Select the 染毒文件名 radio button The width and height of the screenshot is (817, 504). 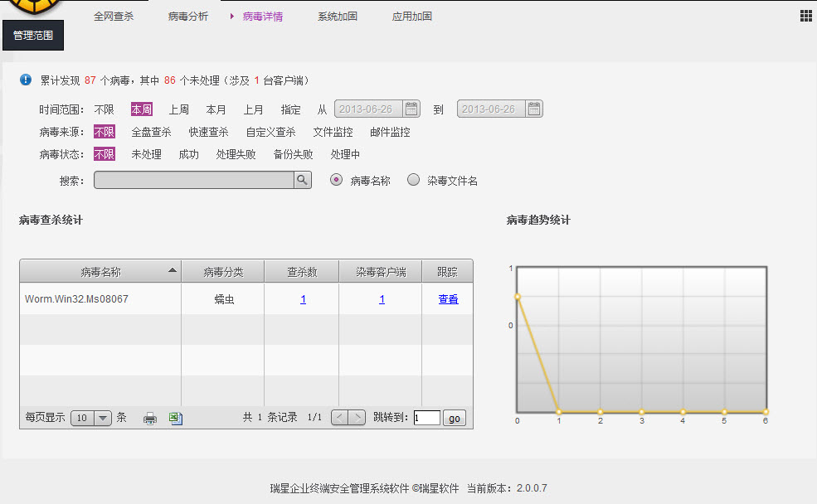pos(414,180)
